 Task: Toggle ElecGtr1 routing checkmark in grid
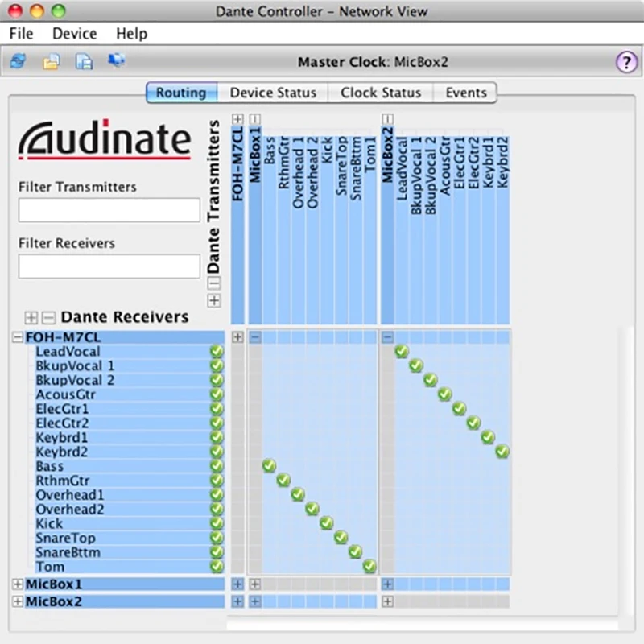[x=459, y=409]
